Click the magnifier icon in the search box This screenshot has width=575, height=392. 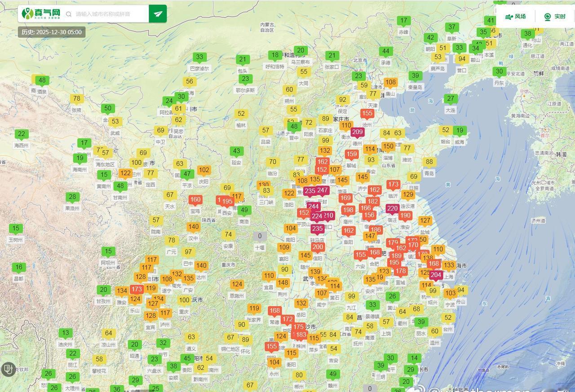pyautogui.click(x=69, y=14)
